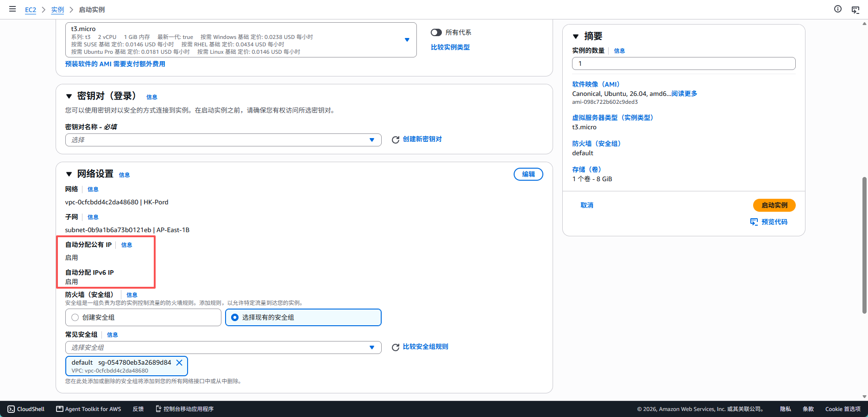Viewport: 868px width, 417px height.
Task: Go to the 实例 breadcrumb
Action: [57, 10]
